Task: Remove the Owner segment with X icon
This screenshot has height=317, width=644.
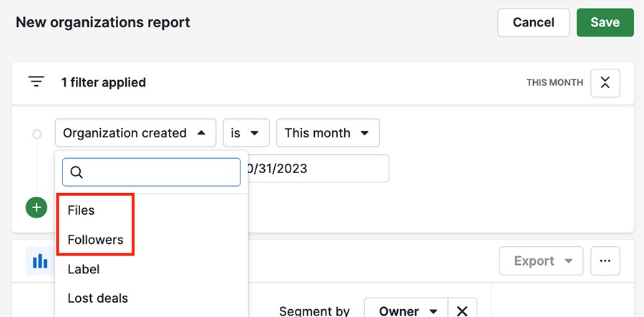Action: tap(462, 311)
